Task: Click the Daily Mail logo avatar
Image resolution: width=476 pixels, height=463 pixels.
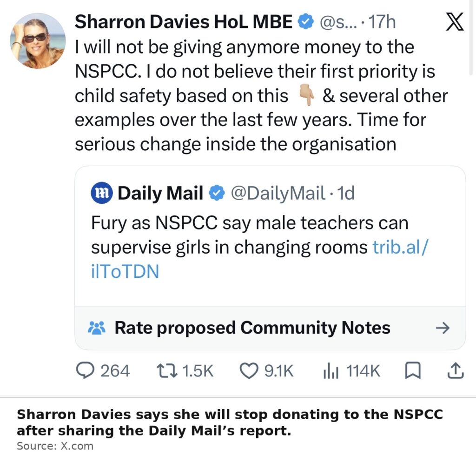Action: point(102,193)
